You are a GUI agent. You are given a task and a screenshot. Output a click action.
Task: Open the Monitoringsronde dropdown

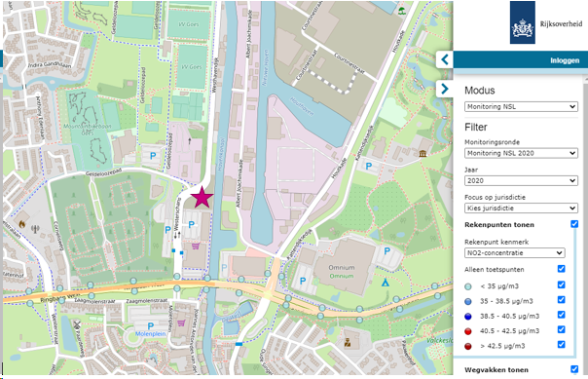(x=521, y=153)
